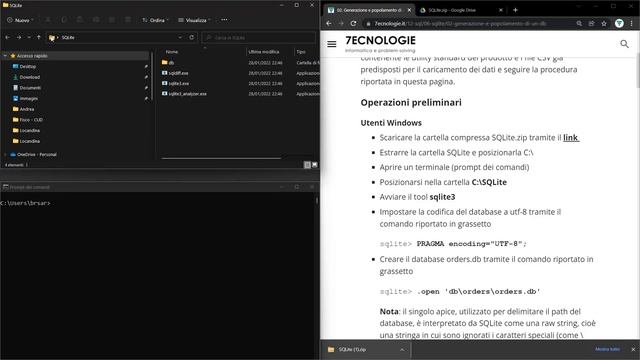Go forward in the browser
The height and width of the screenshot is (360, 640).
pos(341,24)
